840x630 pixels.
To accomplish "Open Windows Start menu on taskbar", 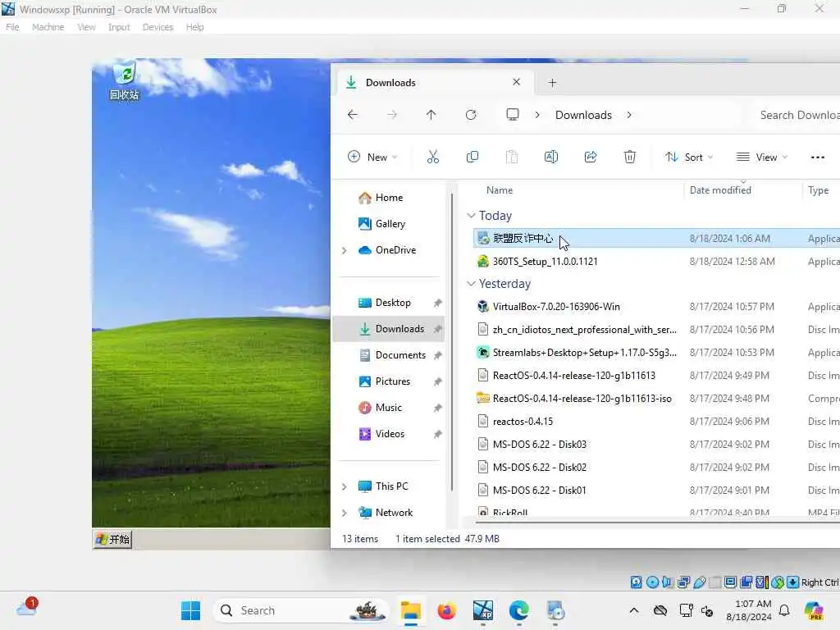I will pyautogui.click(x=190, y=610).
